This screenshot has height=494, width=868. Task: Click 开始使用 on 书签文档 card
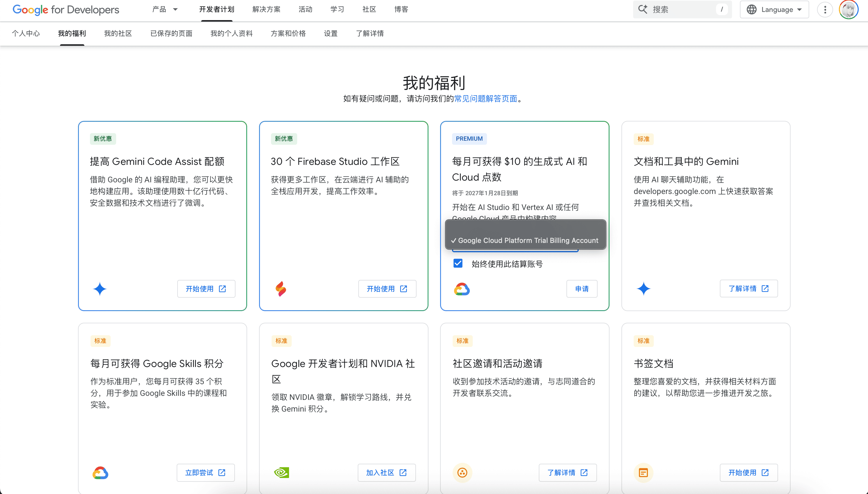click(749, 473)
